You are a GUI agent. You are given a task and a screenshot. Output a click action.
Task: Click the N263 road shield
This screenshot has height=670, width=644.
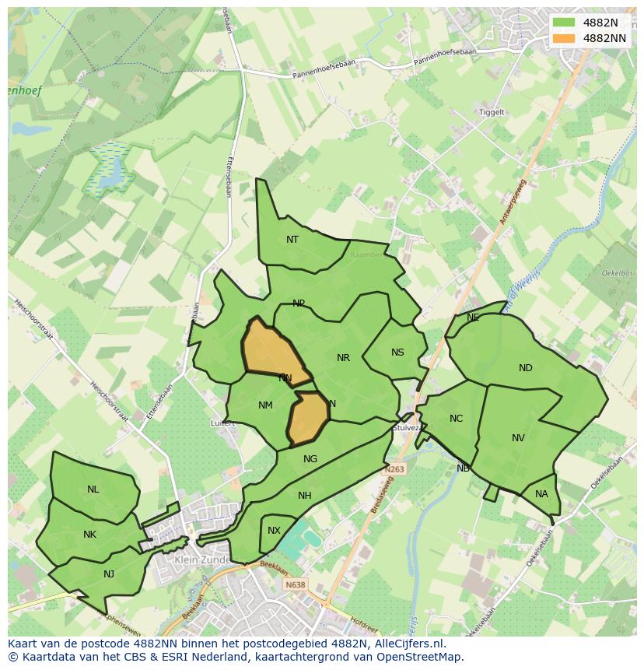tap(394, 470)
